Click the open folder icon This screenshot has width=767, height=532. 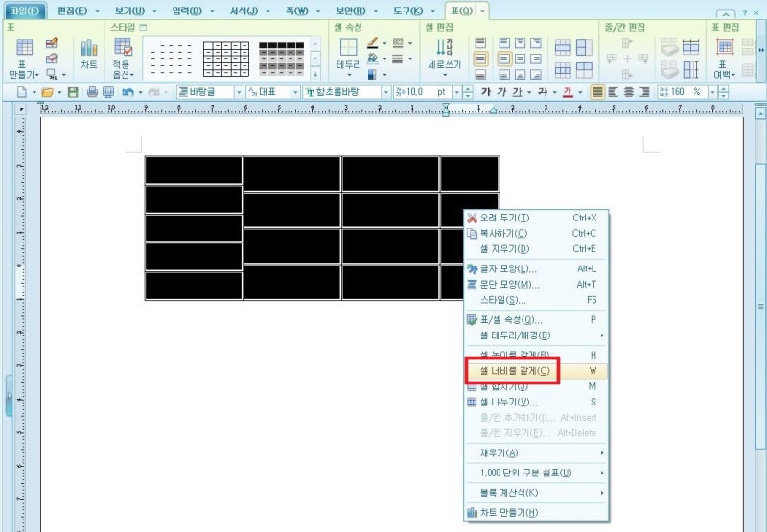[x=47, y=92]
